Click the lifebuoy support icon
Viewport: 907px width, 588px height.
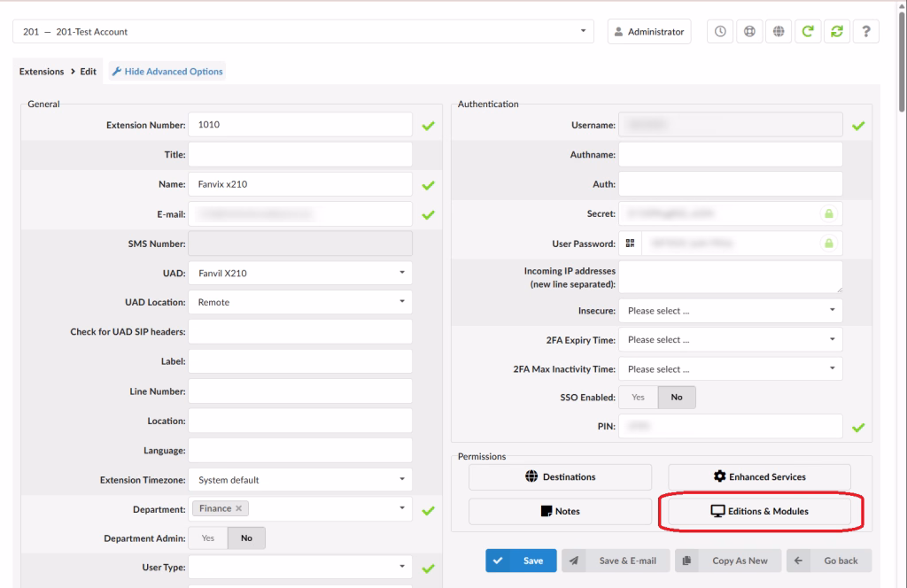[x=749, y=31]
